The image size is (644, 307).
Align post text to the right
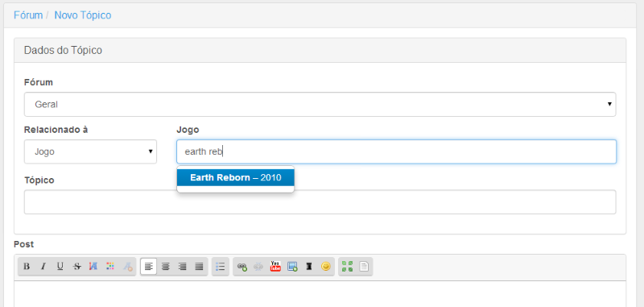coord(183,267)
